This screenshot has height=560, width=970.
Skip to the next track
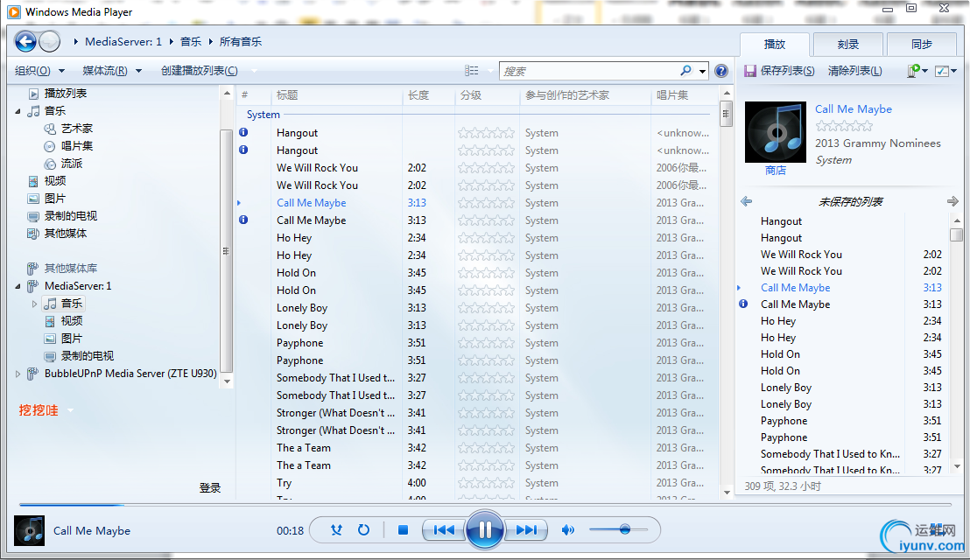point(526,529)
